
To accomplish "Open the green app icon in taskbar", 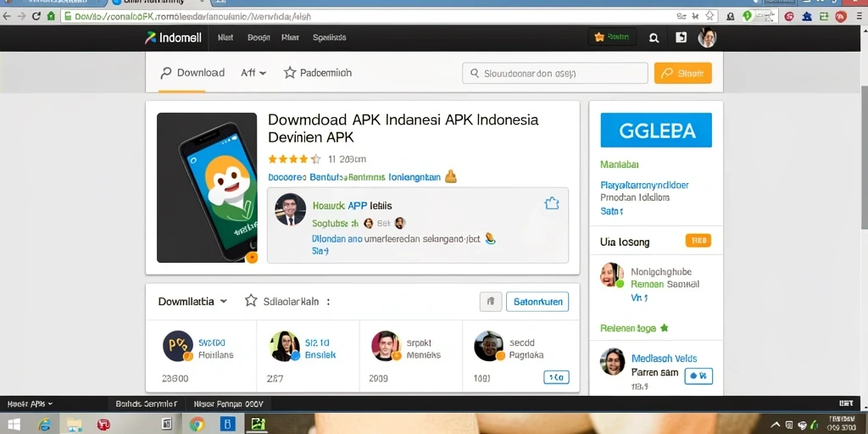I will 259,425.
